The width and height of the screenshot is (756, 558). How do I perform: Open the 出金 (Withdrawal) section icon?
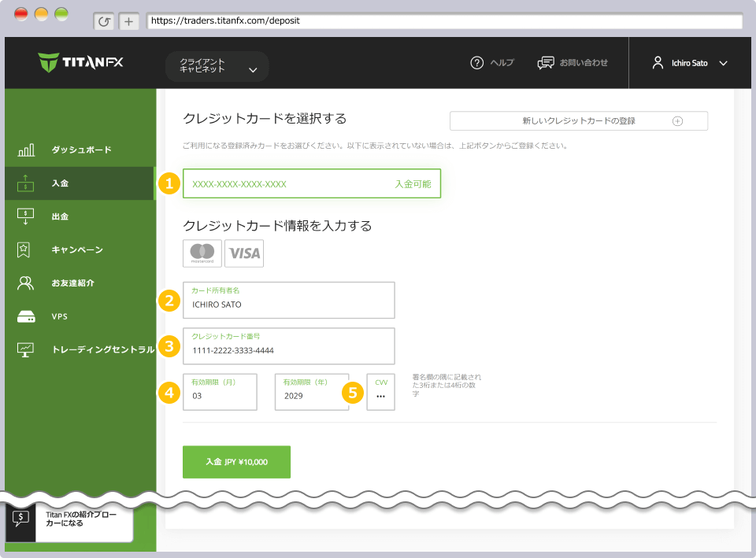[x=24, y=216]
